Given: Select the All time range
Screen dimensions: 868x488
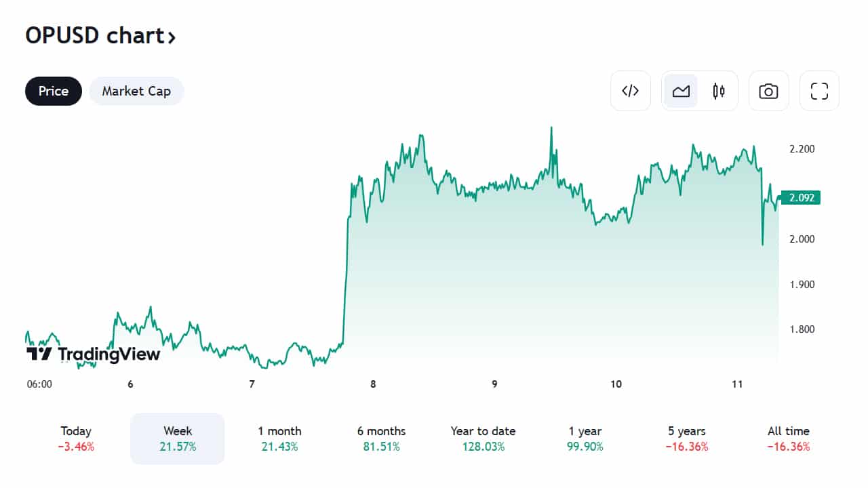Looking at the screenshot, I should click(x=788, y=438).
